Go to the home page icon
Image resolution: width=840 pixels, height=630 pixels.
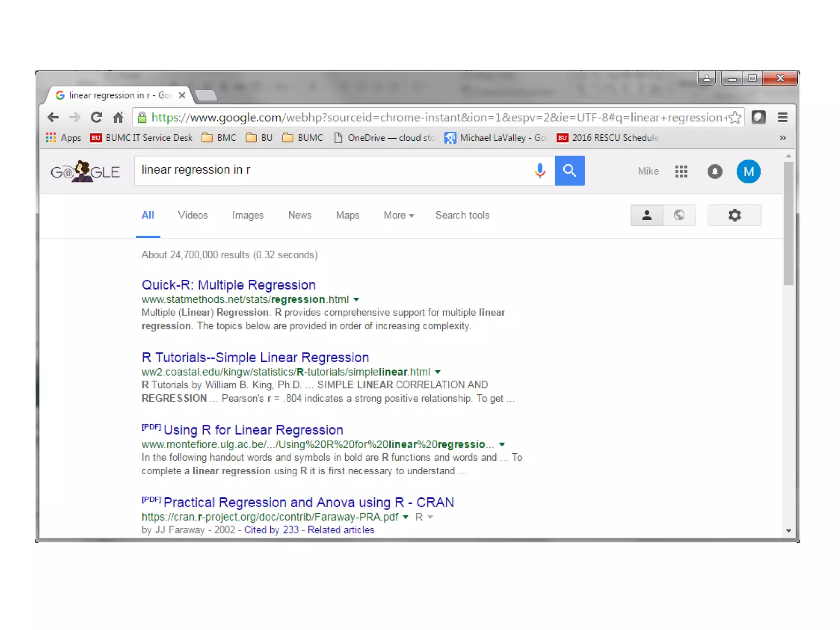(x=118, y=118)
